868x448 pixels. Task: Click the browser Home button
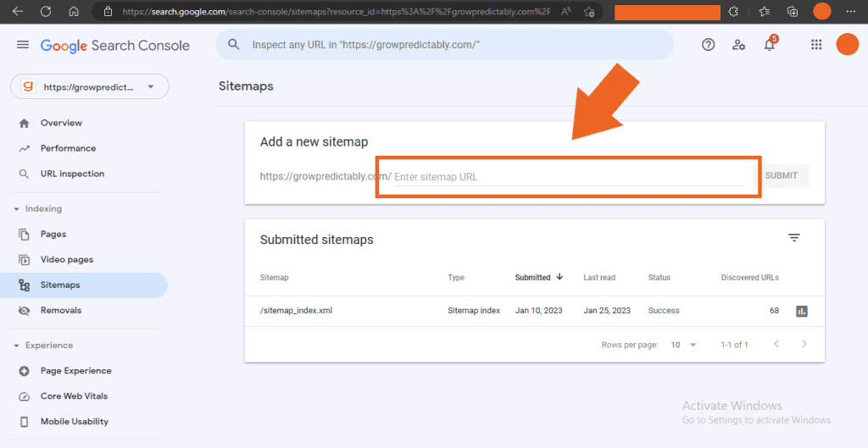point(73,12)
